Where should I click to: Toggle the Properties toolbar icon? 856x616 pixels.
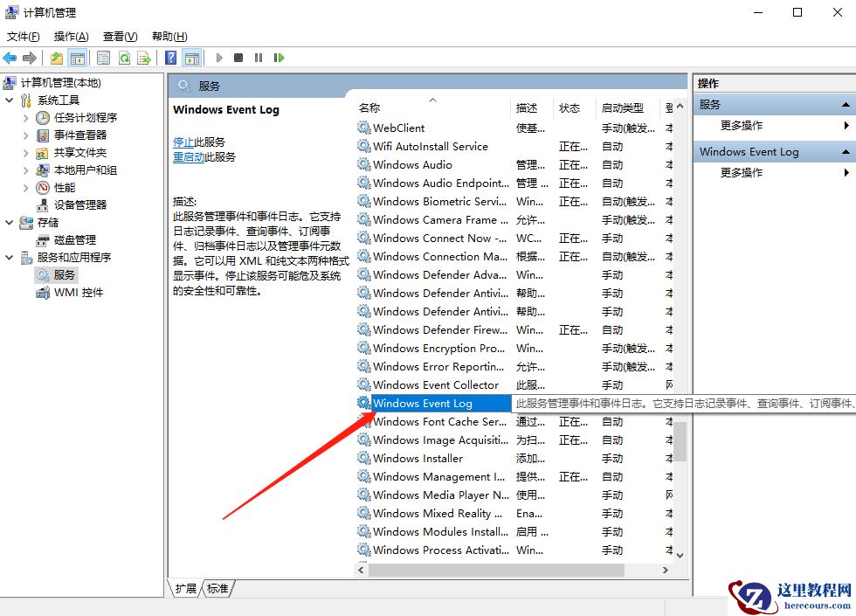(x=105, y=58)
